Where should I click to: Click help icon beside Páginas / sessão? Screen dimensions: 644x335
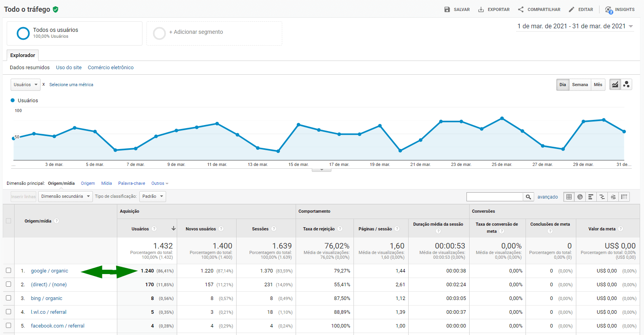pyautogui.click(x=397, y=229)
